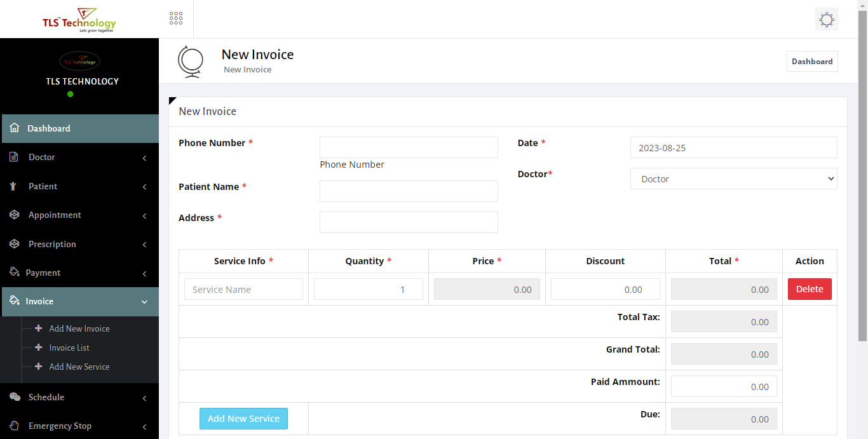Click the Dashboard button at top right
Screen dimensions: 868x439
tap(811, 62)
